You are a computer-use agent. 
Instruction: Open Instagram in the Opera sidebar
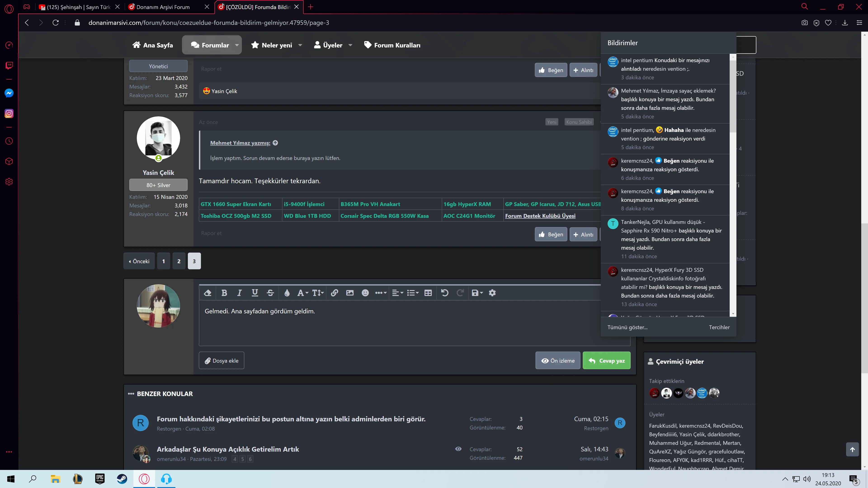[x=9, y=113]
